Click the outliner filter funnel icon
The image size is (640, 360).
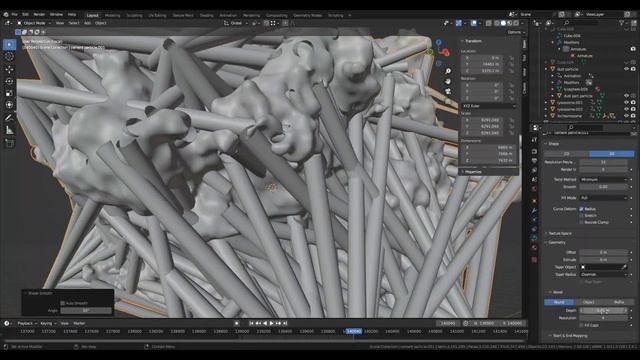pos(621,23)
